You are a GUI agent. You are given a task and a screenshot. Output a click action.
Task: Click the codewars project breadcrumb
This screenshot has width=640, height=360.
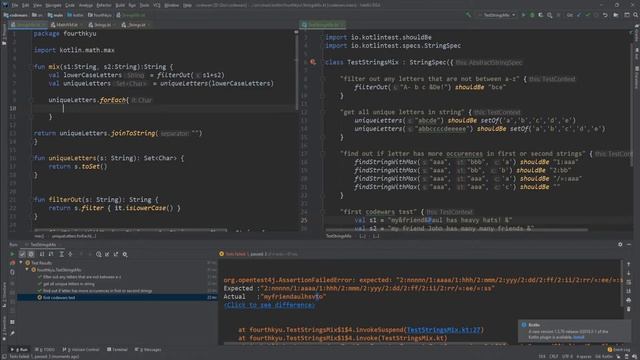tap(16, 15)
